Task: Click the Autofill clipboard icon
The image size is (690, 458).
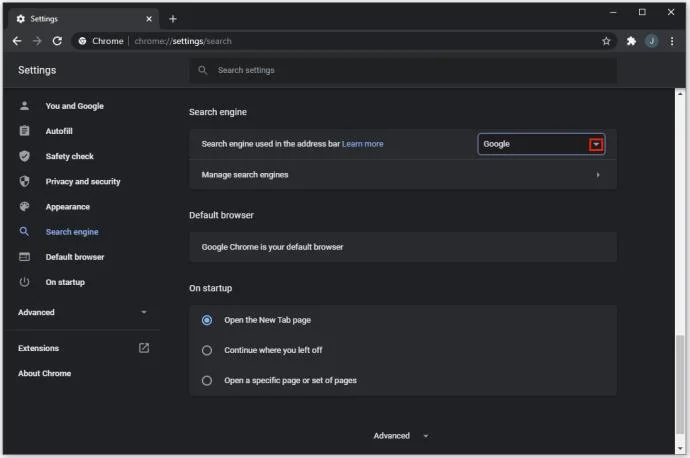Action: pyautogui.click(x=25, y=131)
